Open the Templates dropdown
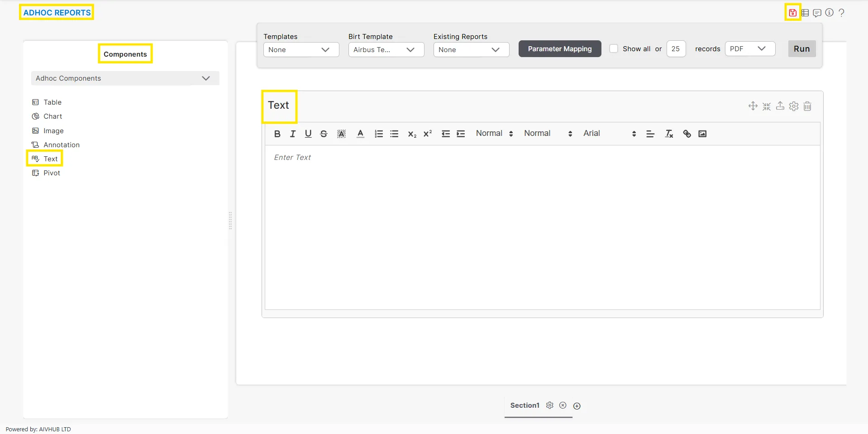Screen dimensions: 868x434 301,50
